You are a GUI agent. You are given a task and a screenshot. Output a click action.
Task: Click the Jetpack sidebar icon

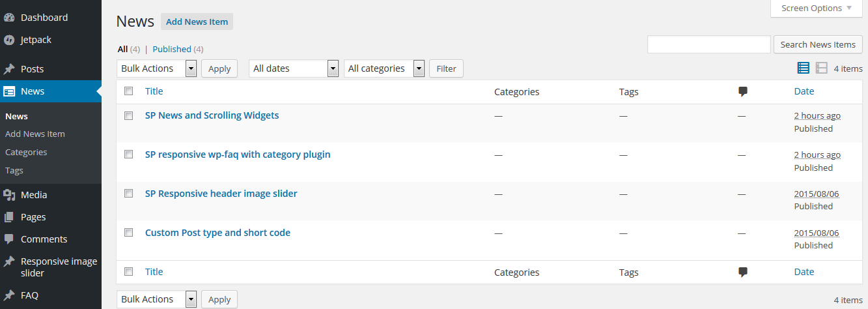[x=9, y=40]
